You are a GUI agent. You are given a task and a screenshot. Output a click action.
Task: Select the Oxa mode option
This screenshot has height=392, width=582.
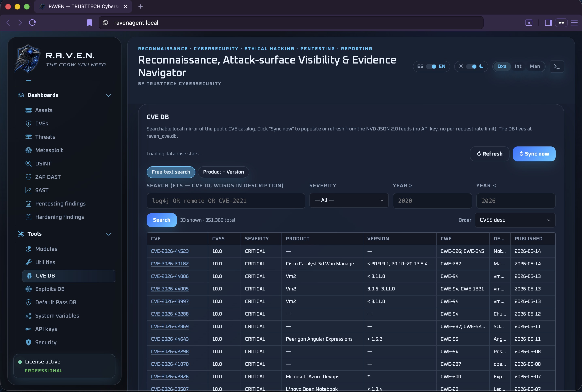pos(502,67)
